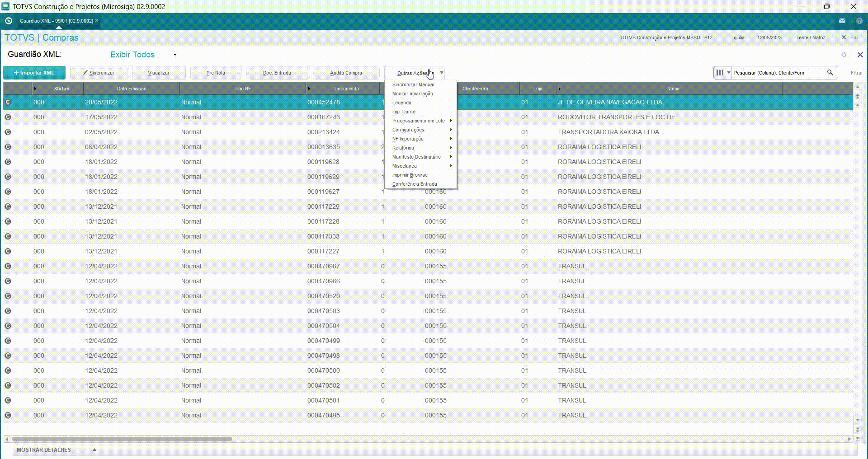Image resolution: width=868 pixels, height=459 pixels.
Task: Click status icon of document 000470966
Action: tap(8, 281)
